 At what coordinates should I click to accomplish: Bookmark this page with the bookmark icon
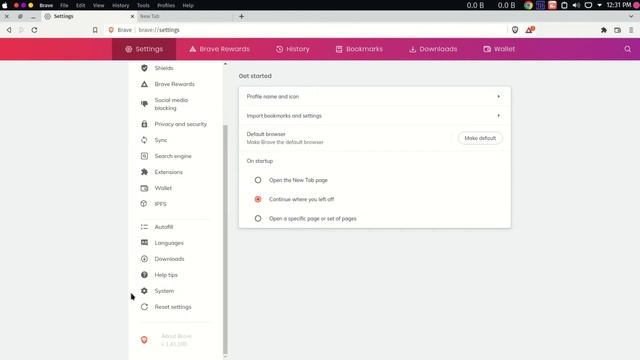pyautogui.click(x=95, y=30)
